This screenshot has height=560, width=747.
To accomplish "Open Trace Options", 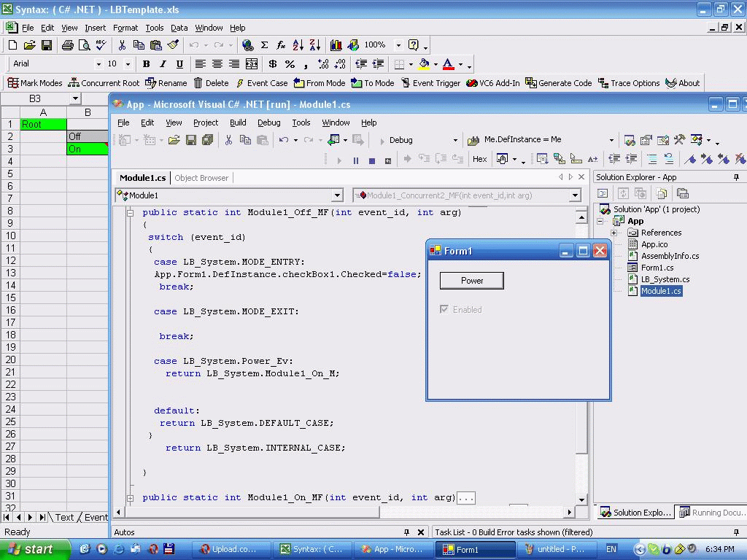I will [x=629, y=83].
